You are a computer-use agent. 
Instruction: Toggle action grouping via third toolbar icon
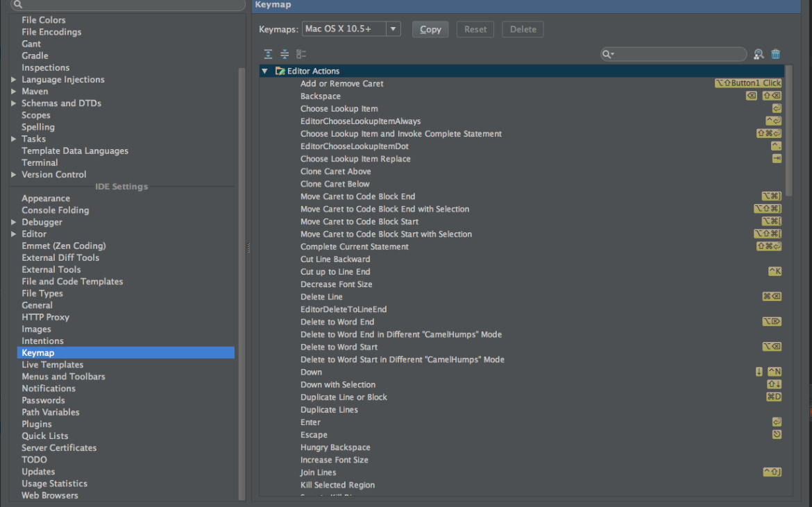pyautogui.click(x=301, y=53)
